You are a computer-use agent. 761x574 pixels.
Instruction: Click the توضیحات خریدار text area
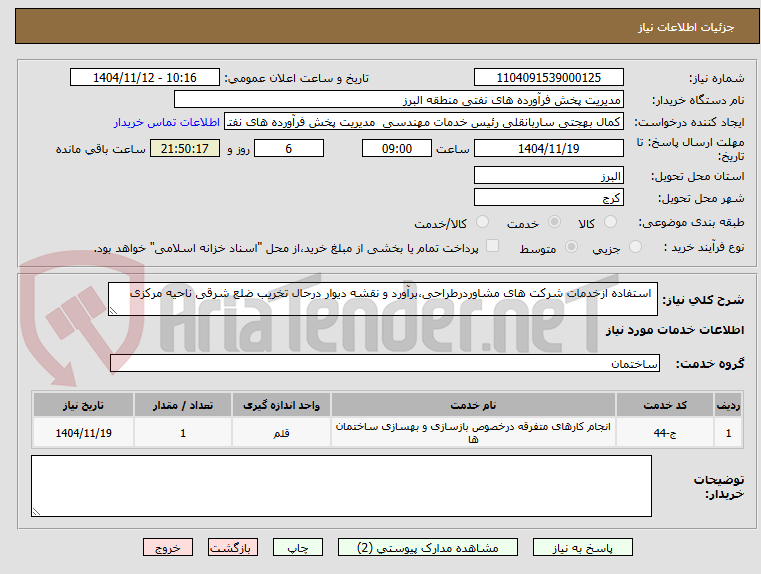click(341, 486)
